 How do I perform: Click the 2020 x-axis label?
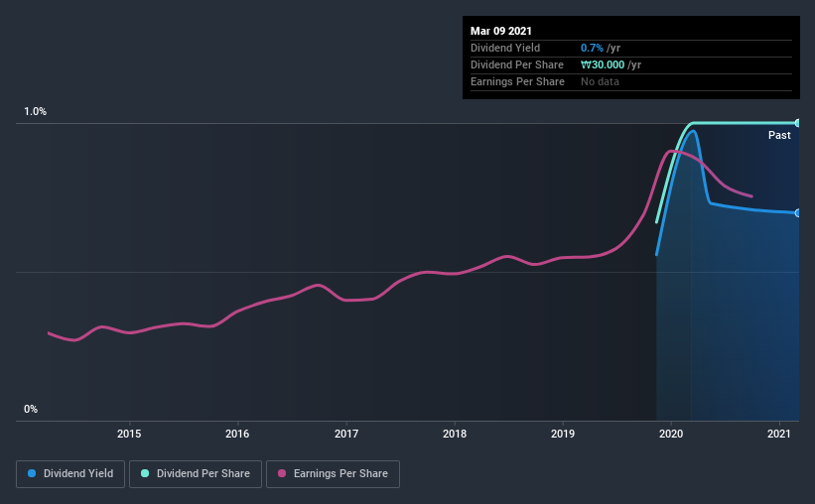click(671, 434)
